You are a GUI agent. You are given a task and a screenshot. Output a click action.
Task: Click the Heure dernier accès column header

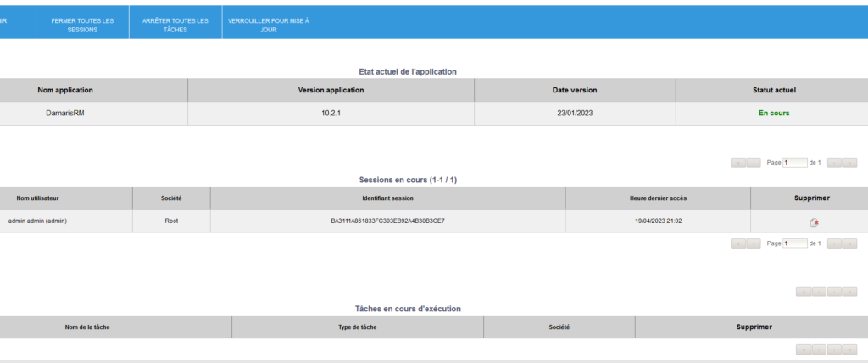coord(658,198)
